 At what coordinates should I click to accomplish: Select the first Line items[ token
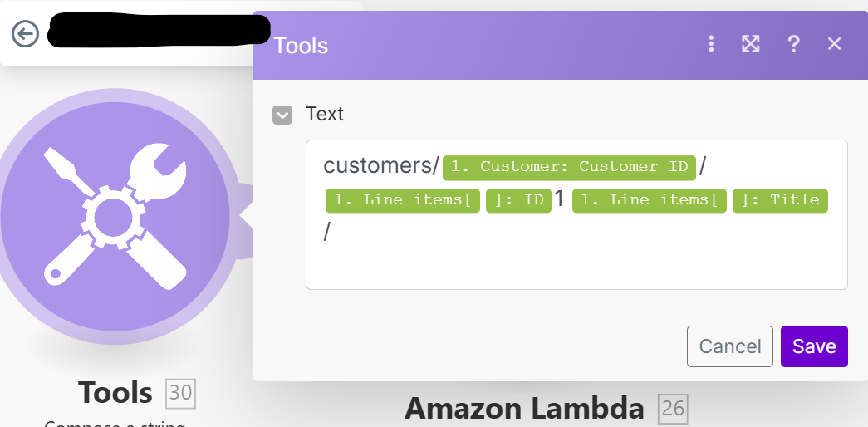coord(403,200)
